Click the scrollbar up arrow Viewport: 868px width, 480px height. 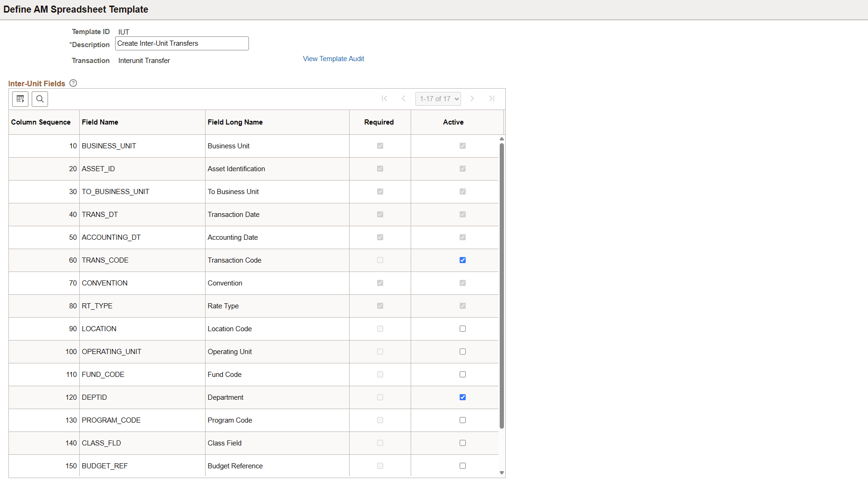coord(502,139)
